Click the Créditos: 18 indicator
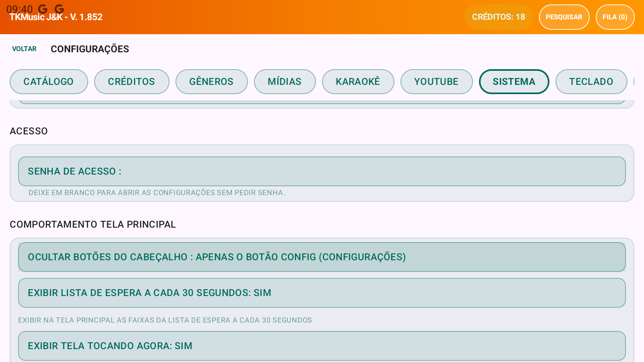This screenshot has width=644, height=362. (x=498, y=17)
